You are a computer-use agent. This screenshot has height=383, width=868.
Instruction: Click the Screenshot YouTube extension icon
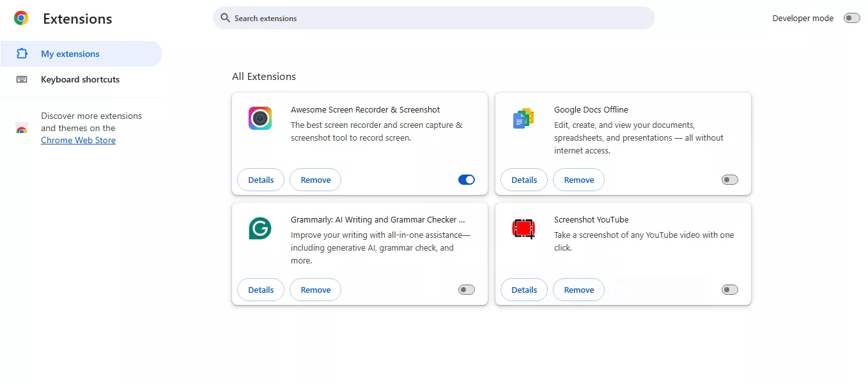coord(523,228)
